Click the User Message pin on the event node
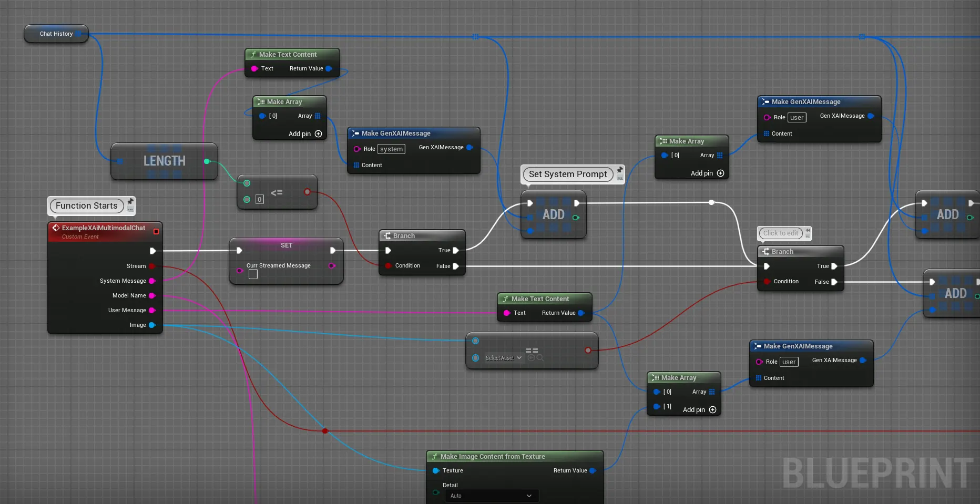The width and height of the screenshot is (980, 504). tap(152, 310)
